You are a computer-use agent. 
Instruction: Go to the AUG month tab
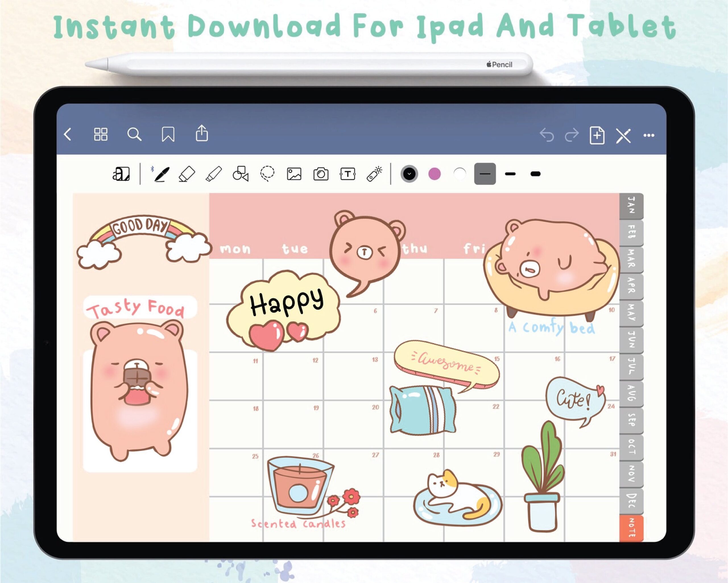pos(631,394)
